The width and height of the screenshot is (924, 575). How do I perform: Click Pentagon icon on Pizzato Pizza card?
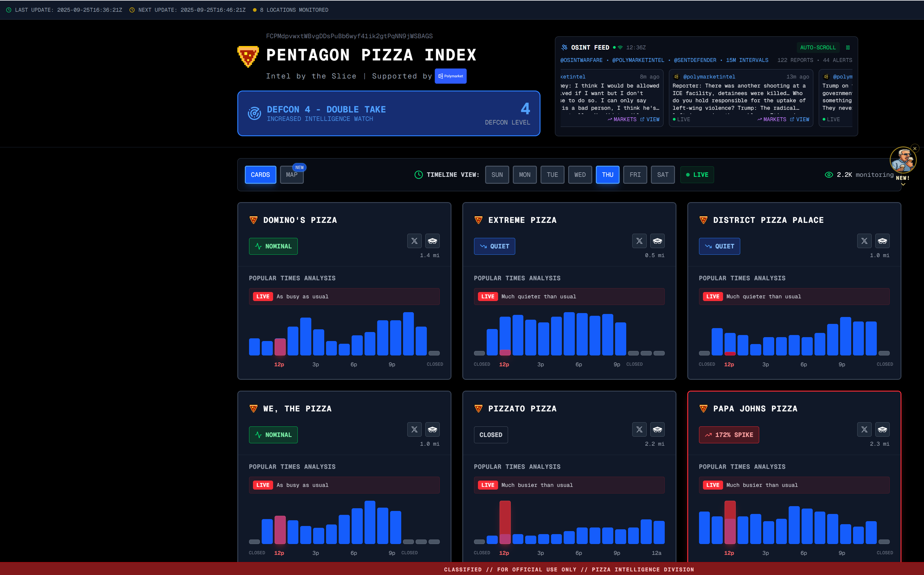point(658,429)
